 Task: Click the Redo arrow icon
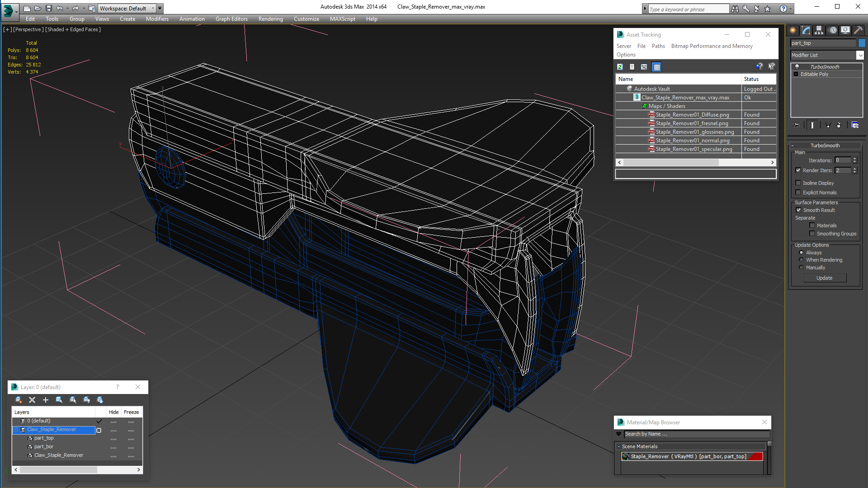pyautogui.click(x=75, y=8)
